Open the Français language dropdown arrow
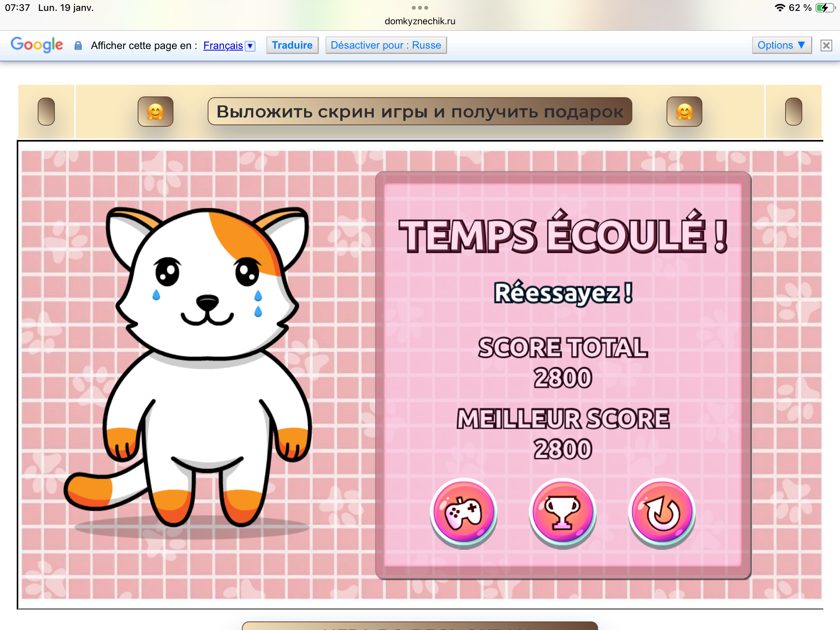This screenshot has width=840, height=630. (x=251, y=46)
